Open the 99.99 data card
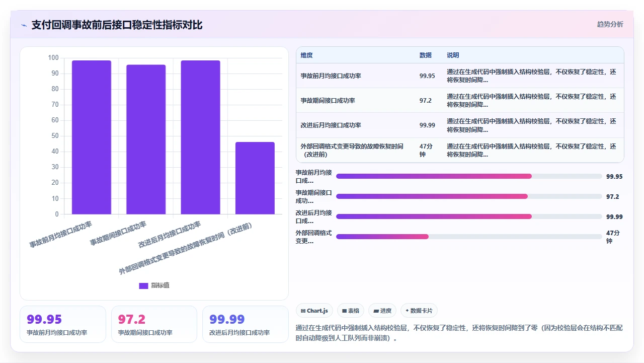 tap(246, 324)
